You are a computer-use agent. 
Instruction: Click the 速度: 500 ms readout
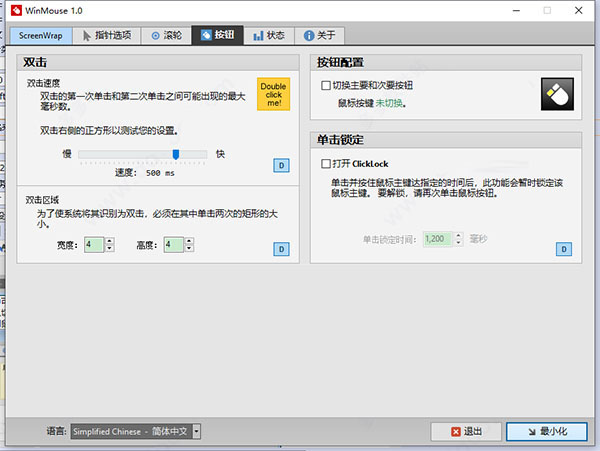click(x=145, y=173)
